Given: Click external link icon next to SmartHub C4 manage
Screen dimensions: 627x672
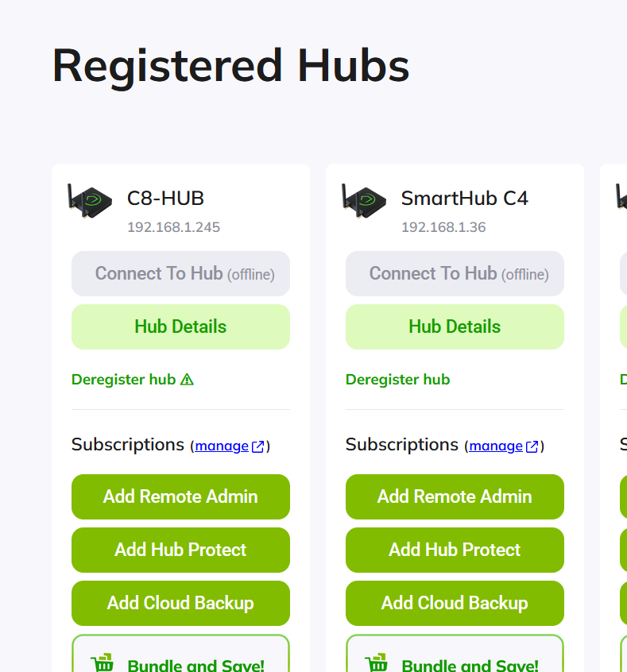Looking at the screenshot, I should 532,446.
